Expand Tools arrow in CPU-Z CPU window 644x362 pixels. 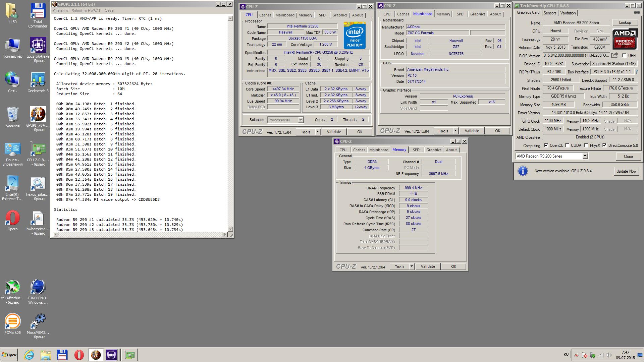click(x=318, y=132)
